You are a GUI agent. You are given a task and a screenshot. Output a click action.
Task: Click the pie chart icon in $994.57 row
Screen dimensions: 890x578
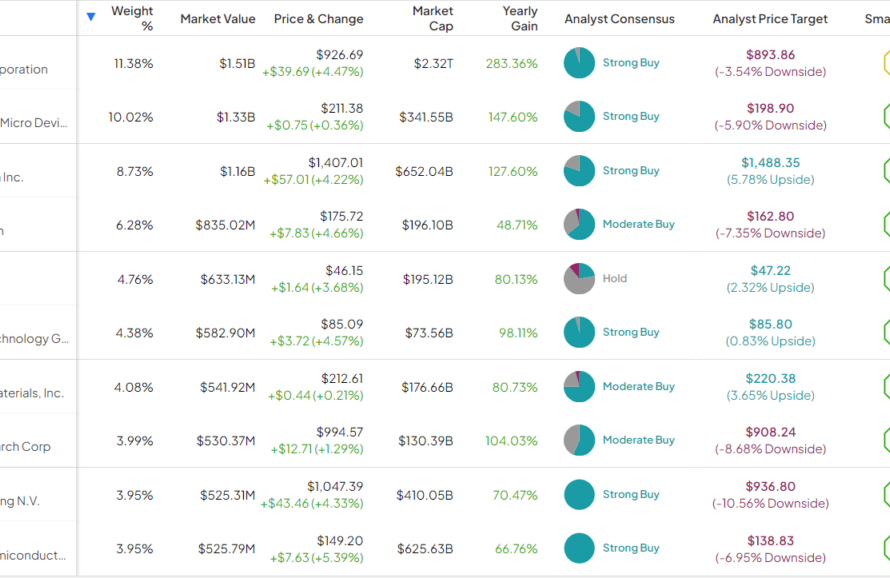click(579, 440)
